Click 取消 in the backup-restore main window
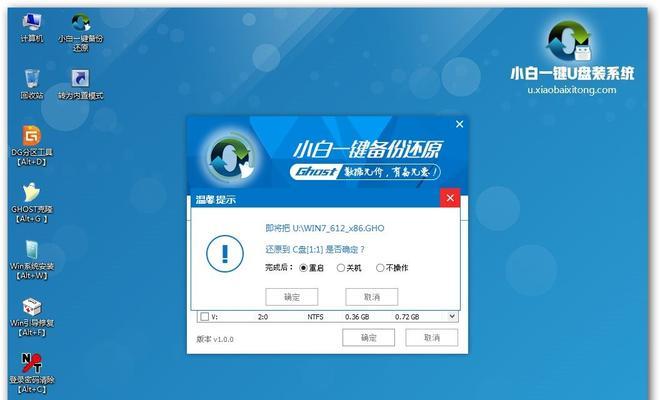 point(432,338)
